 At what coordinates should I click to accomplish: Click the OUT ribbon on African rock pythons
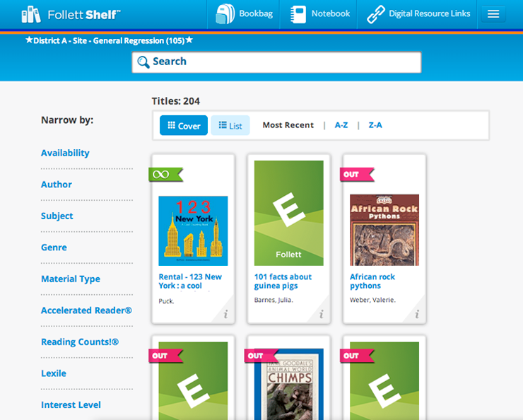[x=357, y=175]
